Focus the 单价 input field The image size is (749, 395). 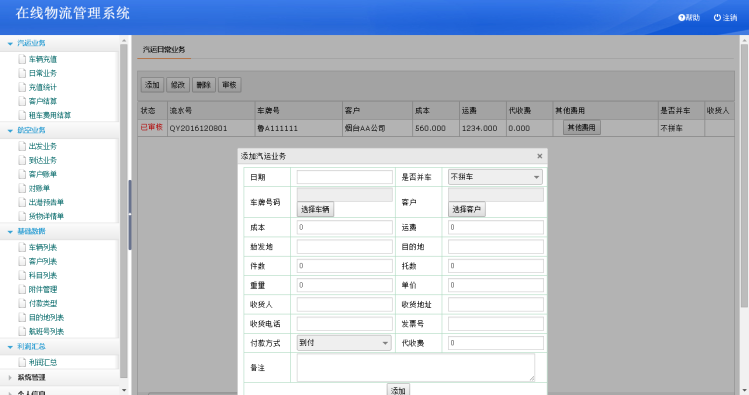click(x=495, y=285)
